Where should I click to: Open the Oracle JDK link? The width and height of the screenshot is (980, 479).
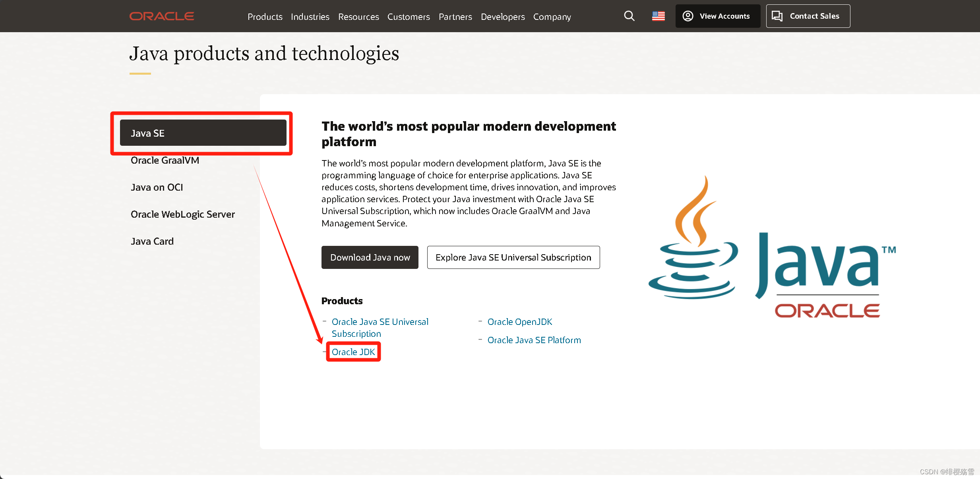pyautogui.click(x=353, y=352)
